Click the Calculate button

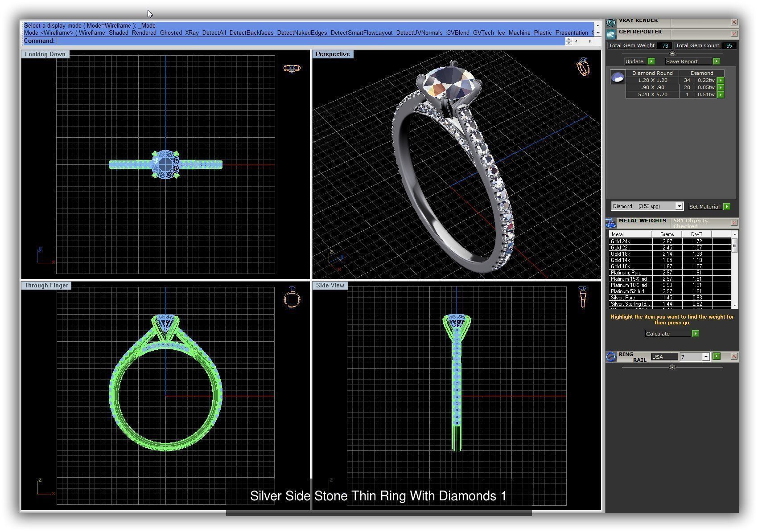pos(668,334)
